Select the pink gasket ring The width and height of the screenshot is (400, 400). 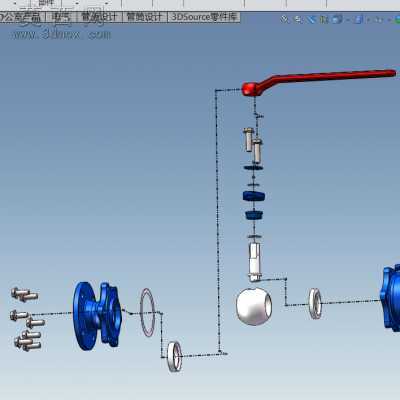[x=148, y=312]
